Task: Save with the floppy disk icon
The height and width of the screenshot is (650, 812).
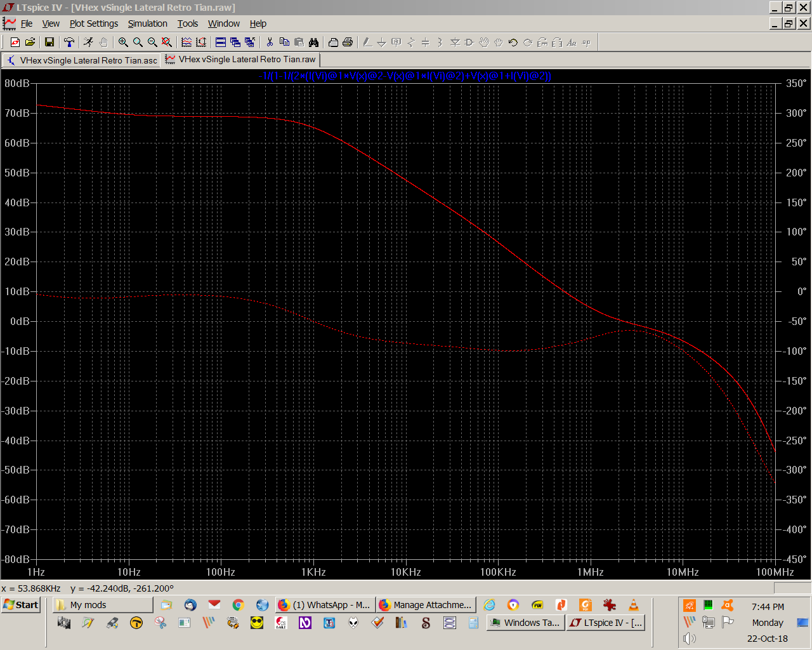Action: point(49,43)
